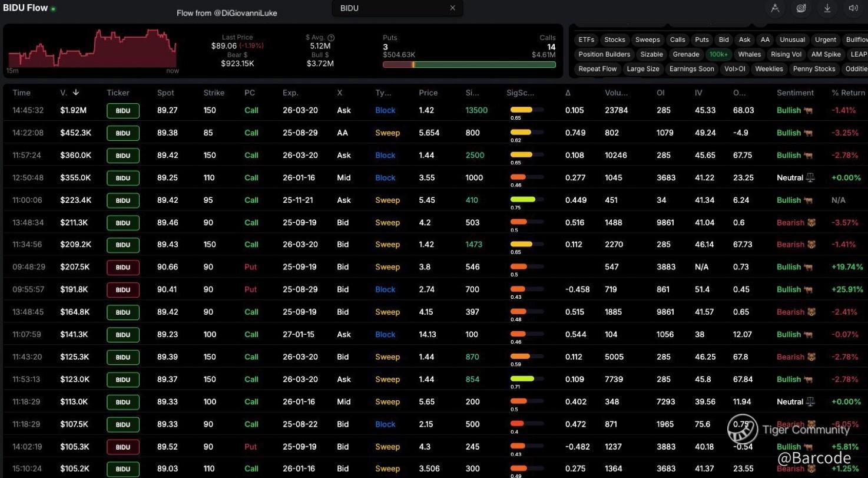Screen dimensions: 868x478
Task: Sort by the % Return column header
Action: [x=848, y=93]
